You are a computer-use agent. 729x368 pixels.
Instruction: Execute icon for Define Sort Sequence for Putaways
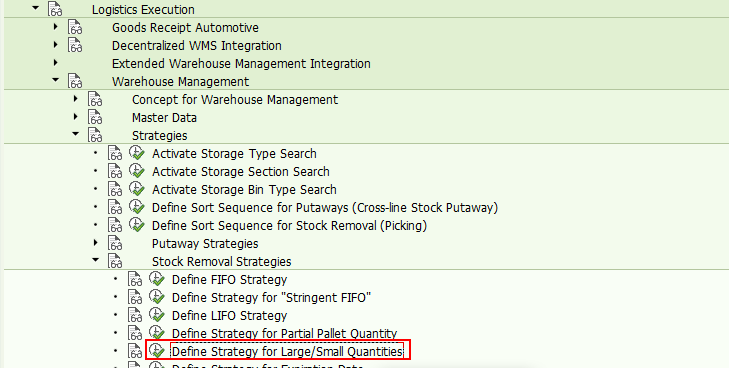tap(137, 207)
